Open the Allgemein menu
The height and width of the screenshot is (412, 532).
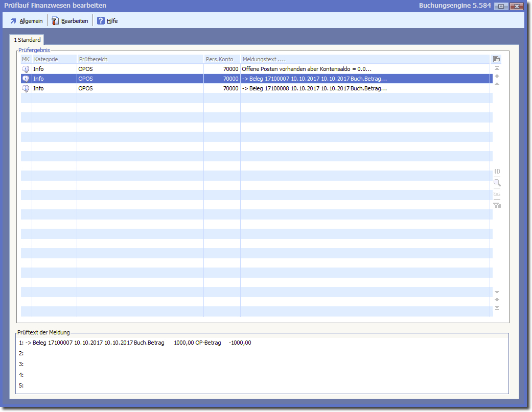click(26, 21)
